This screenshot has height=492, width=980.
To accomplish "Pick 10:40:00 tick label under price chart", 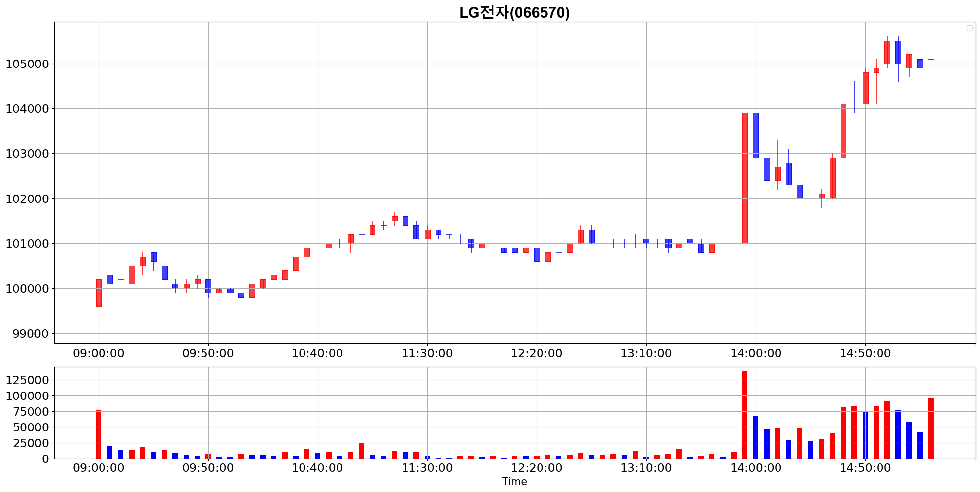I will (x=317, y=354).
